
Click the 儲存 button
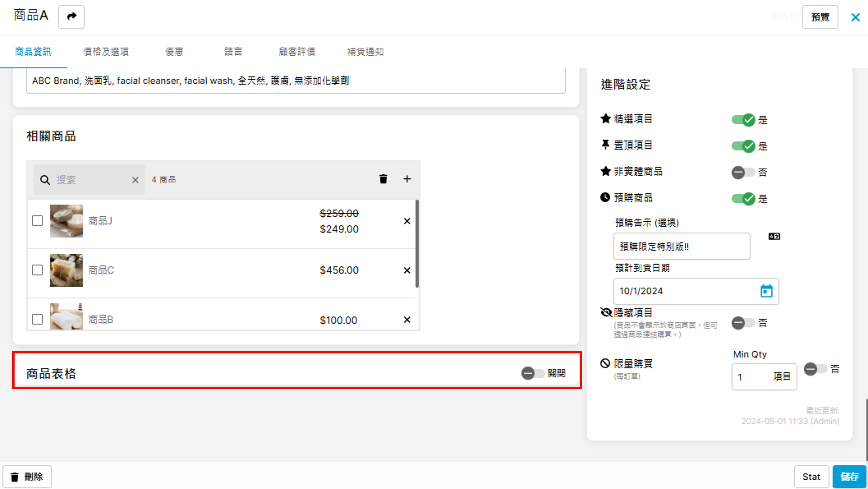(x=849, y=477)
